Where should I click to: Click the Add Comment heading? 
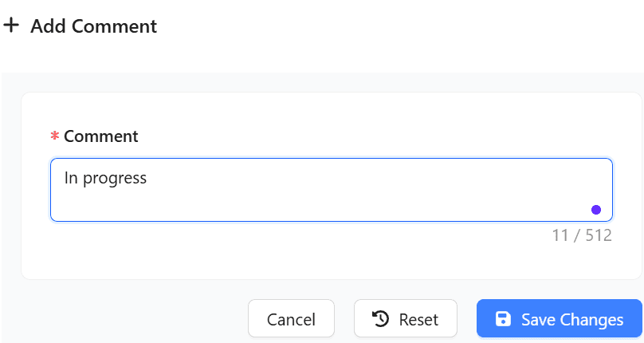point(93,26)
